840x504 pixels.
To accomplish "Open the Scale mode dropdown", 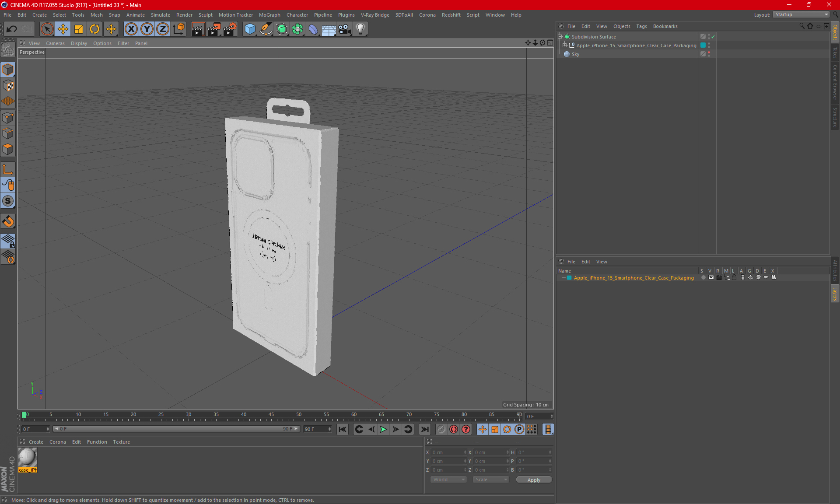I will pyautogui.click(x=491, y=479).
